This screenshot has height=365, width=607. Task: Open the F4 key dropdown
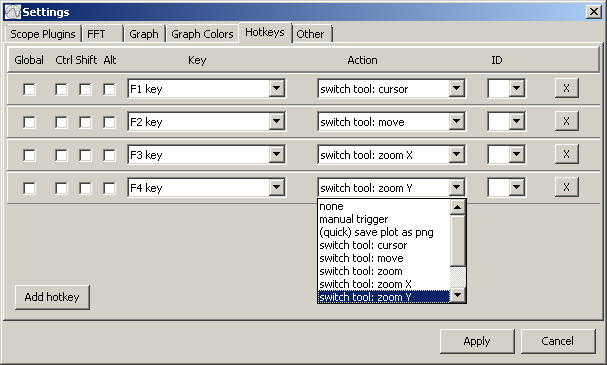point(206,188)
